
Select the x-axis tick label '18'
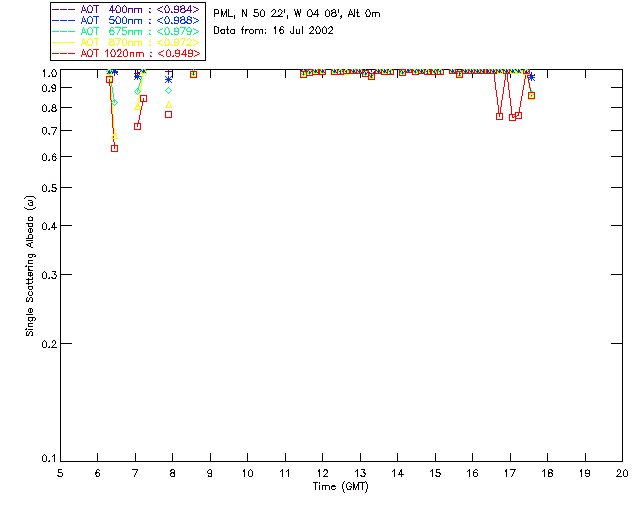tap(547, 473)
